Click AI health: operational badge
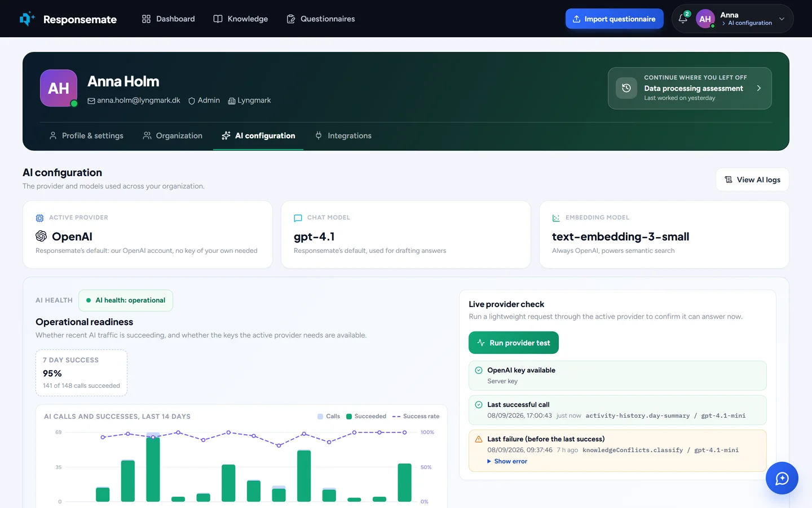The width and height of the screenshot is (812, 508). click(126, 300)
